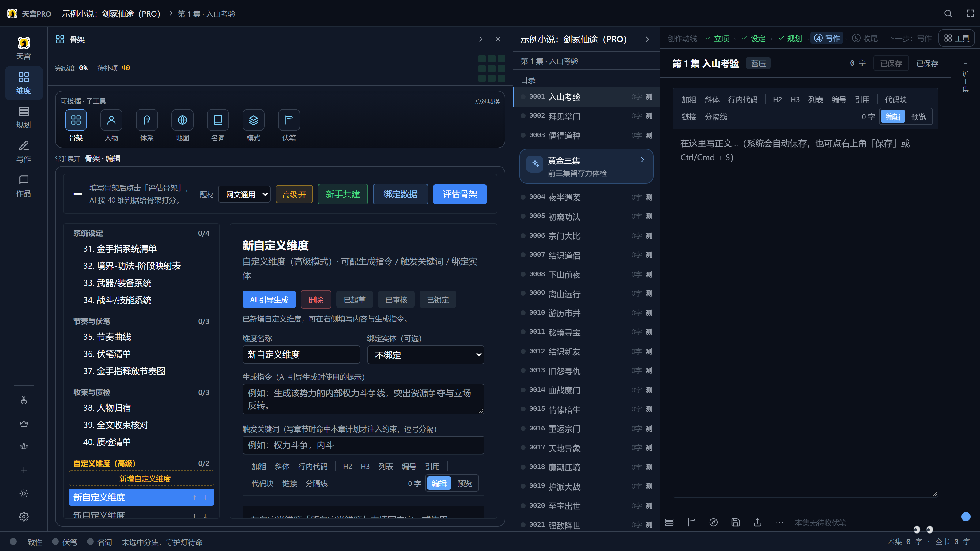The image size is (980, 551).
Task: Switch dimension editor to 预览 mode
Action: pyautogui.click(x=465, y=483)
